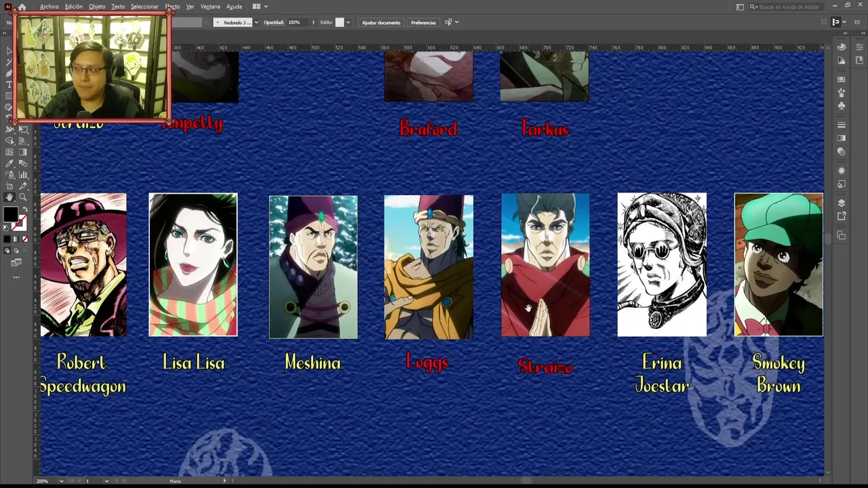Enable Draw Behind mode
Viewport: 868px width, 488px height.
16,250
